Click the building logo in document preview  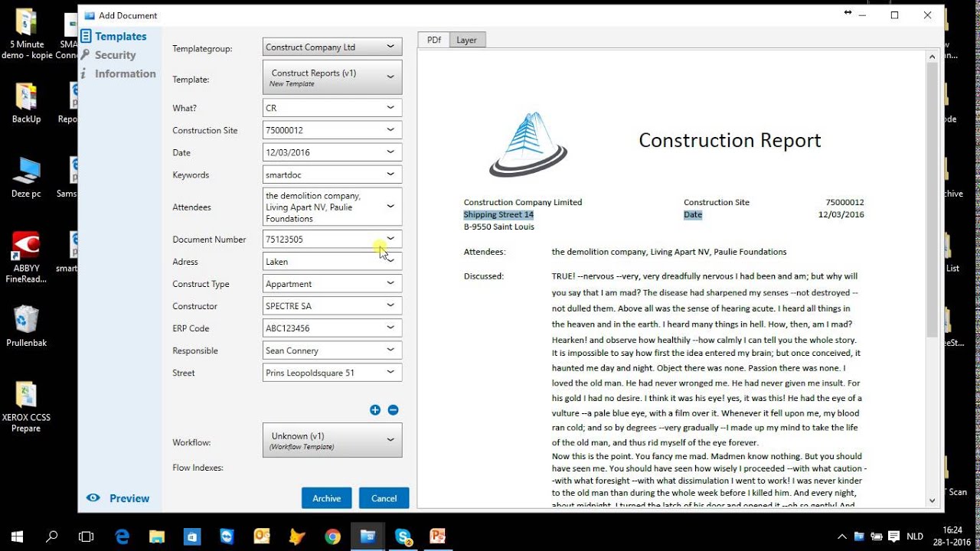pos(528,144)
